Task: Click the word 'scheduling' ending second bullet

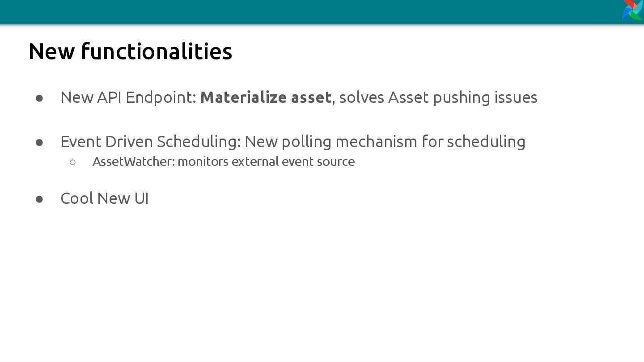Action: click(486, 142)
